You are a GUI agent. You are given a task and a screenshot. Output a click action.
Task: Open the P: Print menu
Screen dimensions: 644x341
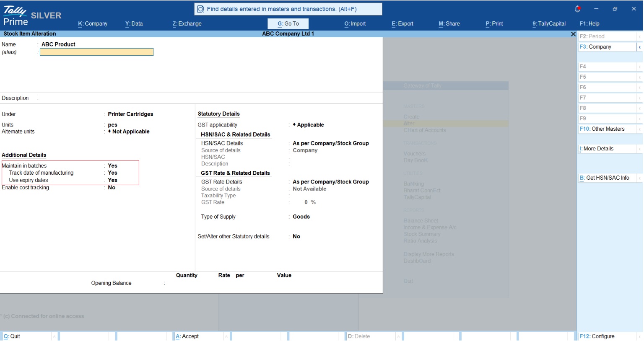point(494,24)
